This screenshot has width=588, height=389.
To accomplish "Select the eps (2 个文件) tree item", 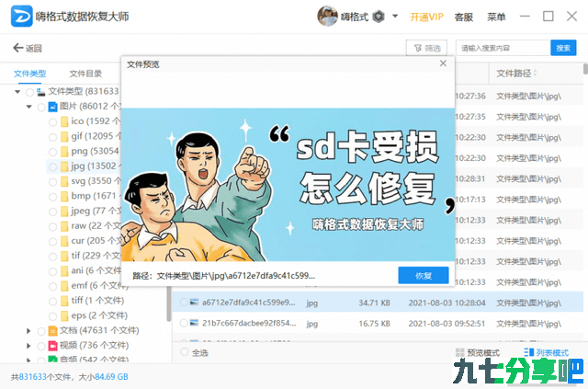I will click(99, 315).
